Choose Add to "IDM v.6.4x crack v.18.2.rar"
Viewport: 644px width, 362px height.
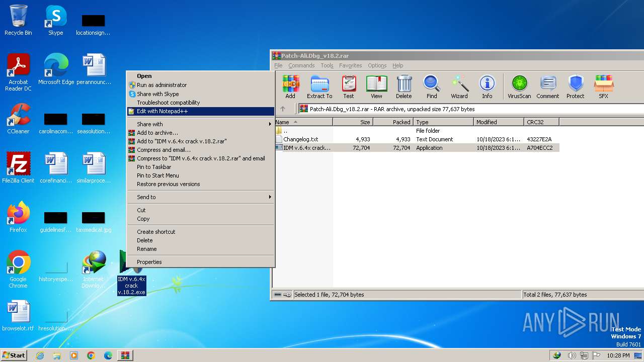tap(200, 141)
